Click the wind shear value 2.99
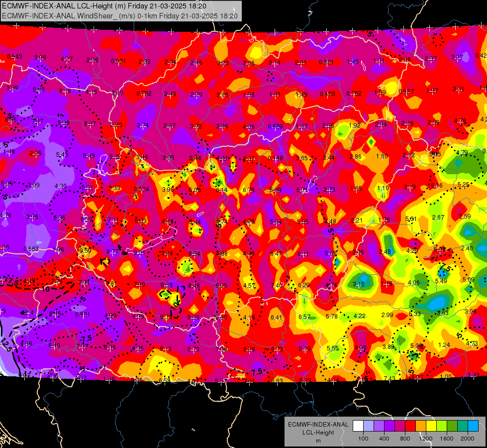Image resolution: width=487 pixels, height=448 pixels. 387,315
